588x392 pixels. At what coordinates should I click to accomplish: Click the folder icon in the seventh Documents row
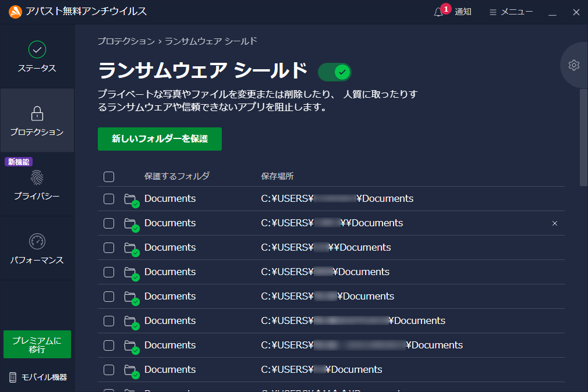pos(131,346)
